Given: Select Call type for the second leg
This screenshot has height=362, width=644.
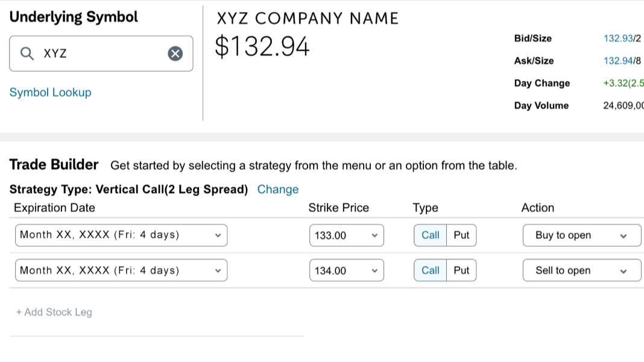Looking at the screenshot, I should click(429, 270).
